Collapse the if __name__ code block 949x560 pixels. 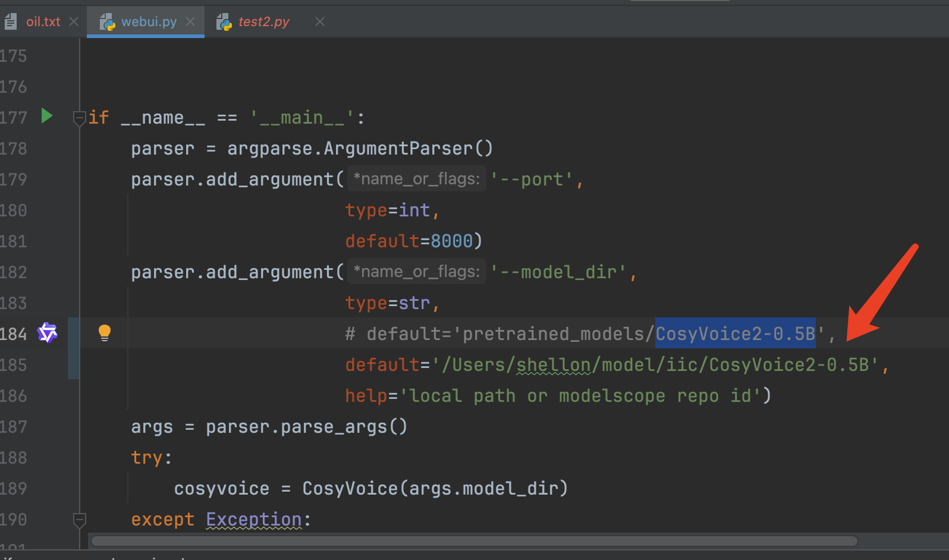[x=79, y=118]
